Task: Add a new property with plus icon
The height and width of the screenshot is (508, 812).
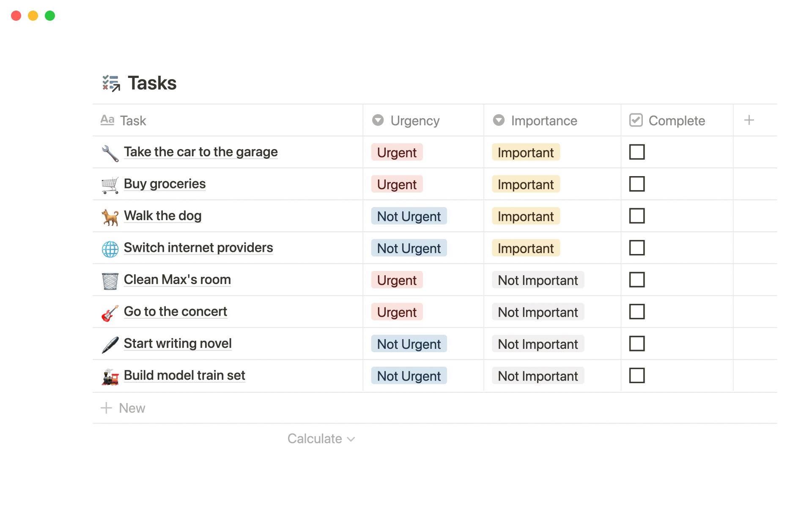Action: [x=749, y=120]
